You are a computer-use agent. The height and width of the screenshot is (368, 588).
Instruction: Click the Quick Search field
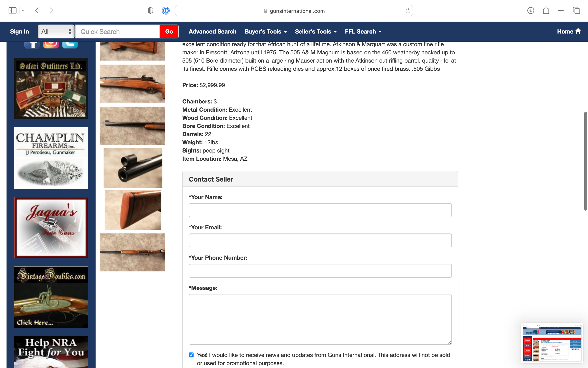[118, 31]
